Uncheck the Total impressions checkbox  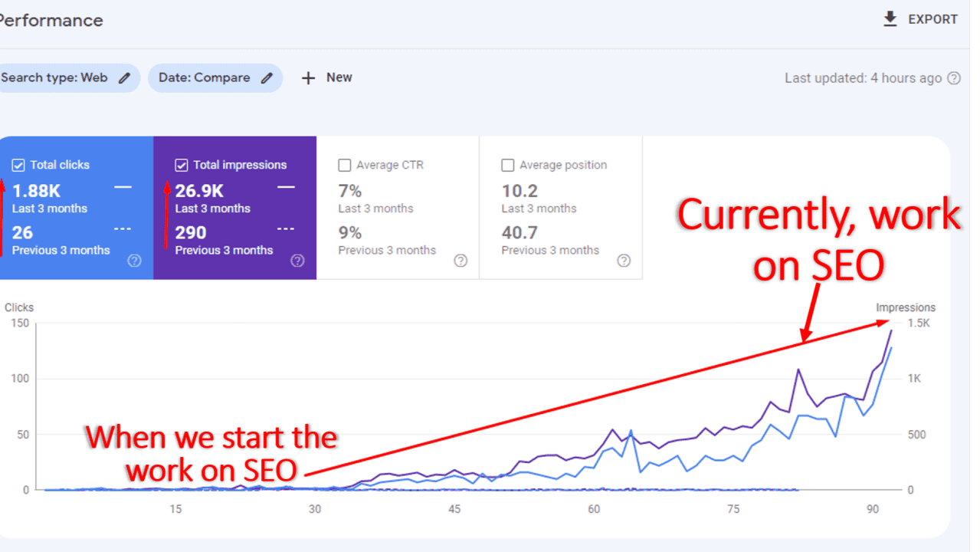pyautogui.click(x=182, y=165)
